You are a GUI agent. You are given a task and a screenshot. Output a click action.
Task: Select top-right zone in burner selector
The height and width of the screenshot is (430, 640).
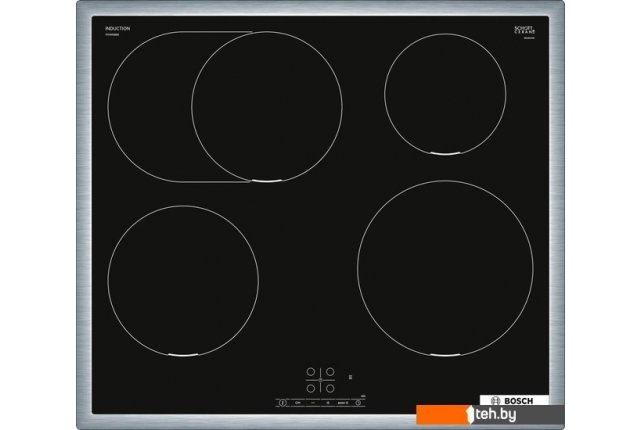tap(329, 372)
